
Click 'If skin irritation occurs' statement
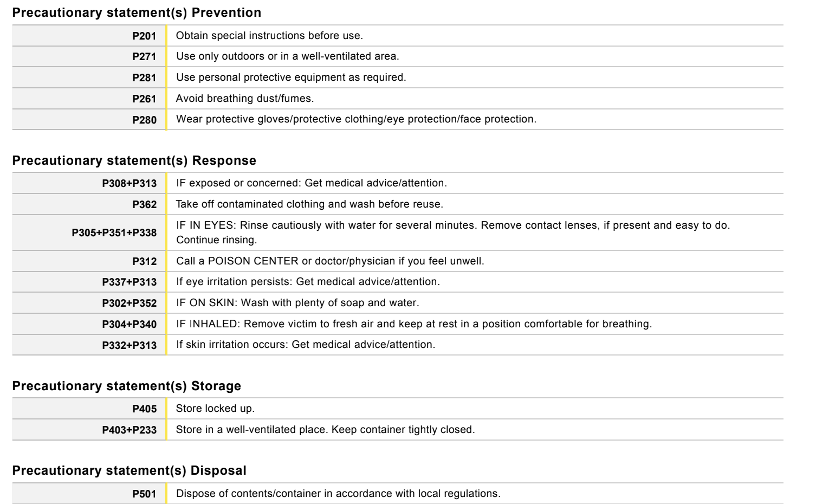tap(306, 345)
